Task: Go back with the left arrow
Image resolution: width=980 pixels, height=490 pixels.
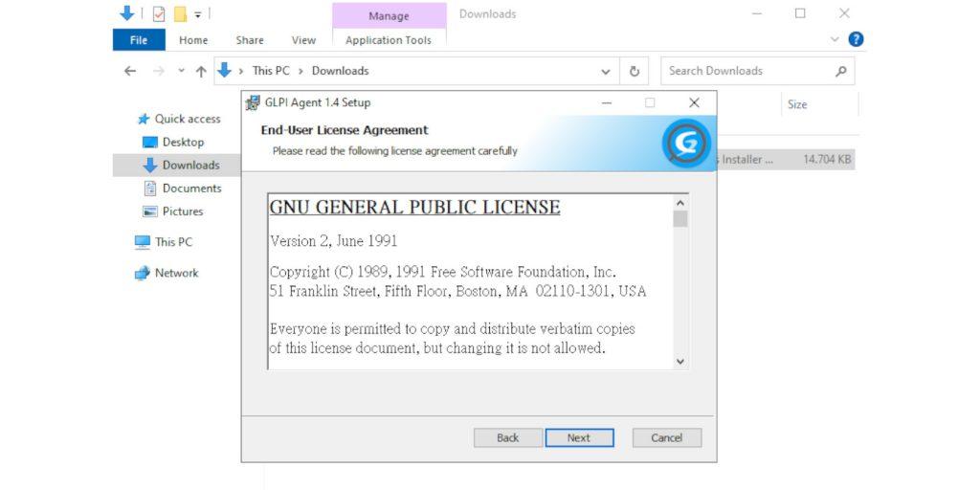Action: 130,71
